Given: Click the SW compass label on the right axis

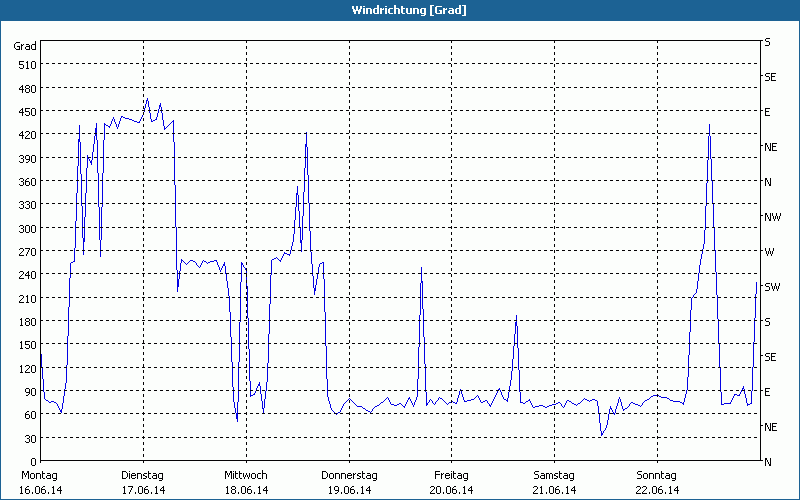Looking at the screenshot, I should coord(772,287).
